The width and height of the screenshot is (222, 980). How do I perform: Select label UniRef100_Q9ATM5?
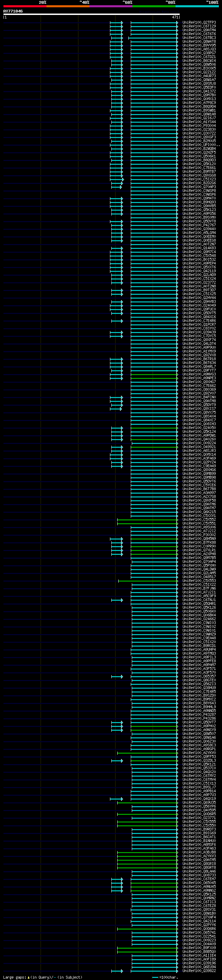coord(199,860)
